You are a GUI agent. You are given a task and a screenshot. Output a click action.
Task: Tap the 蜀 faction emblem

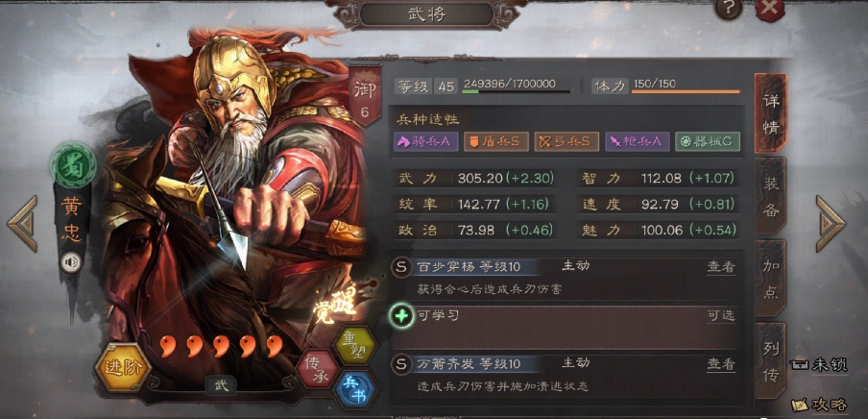[x=73, y=164]
